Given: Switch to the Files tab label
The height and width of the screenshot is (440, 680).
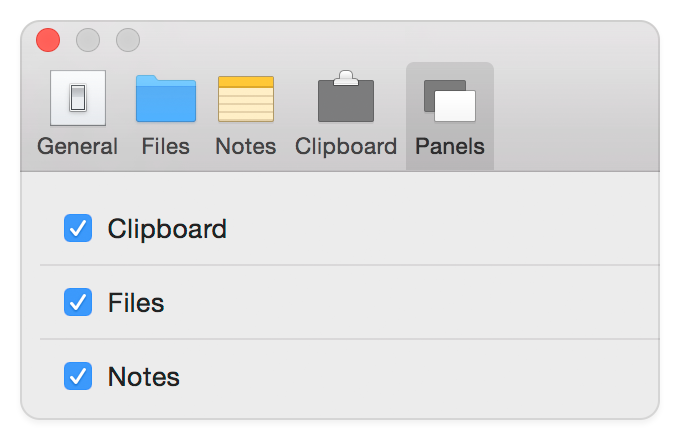Looking at the screenshot, I should click(166, 146).
